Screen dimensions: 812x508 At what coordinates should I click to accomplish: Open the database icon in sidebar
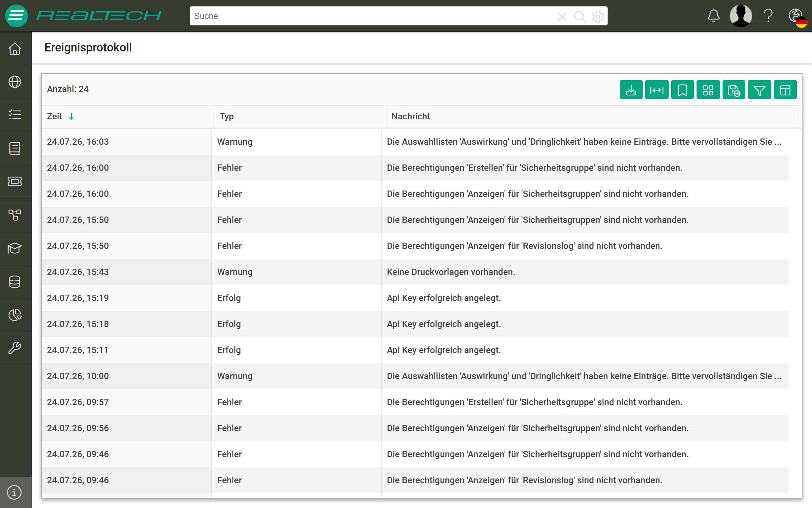click(15, 282)
